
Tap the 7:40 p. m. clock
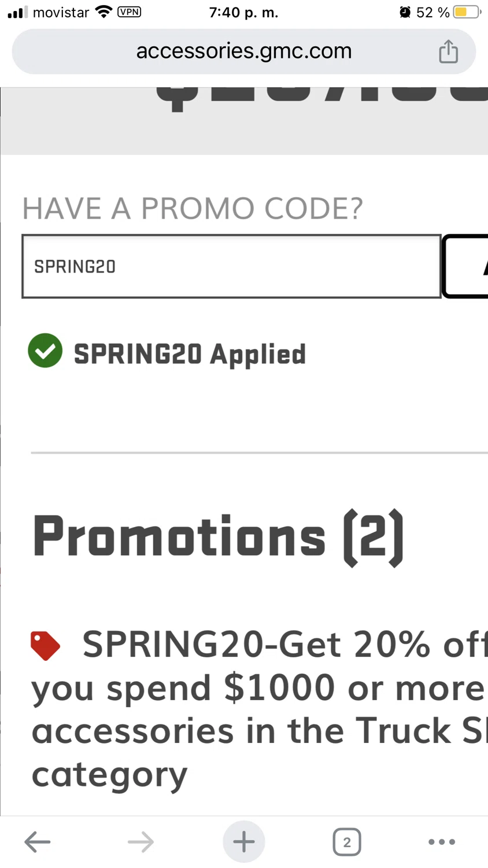(x=243, y=12)
